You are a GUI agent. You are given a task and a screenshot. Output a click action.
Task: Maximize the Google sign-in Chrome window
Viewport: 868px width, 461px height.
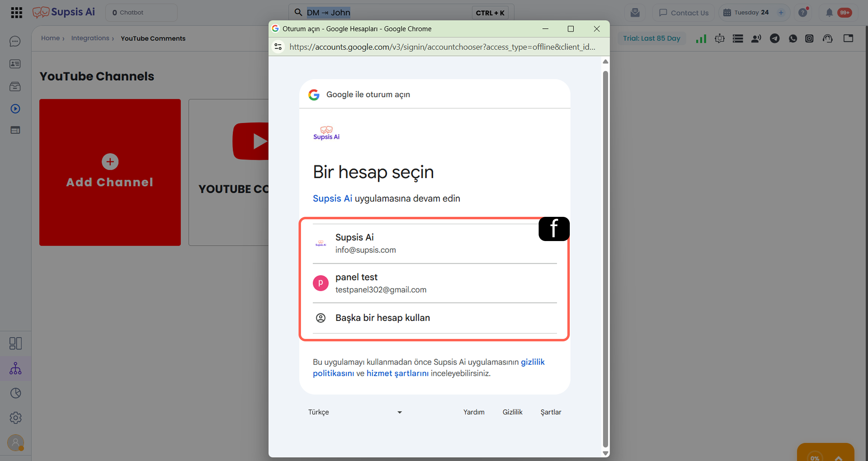571,29
